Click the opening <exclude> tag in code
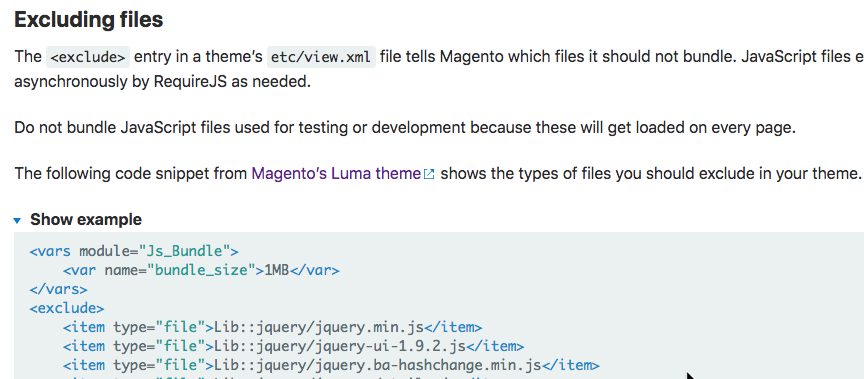 67,308
